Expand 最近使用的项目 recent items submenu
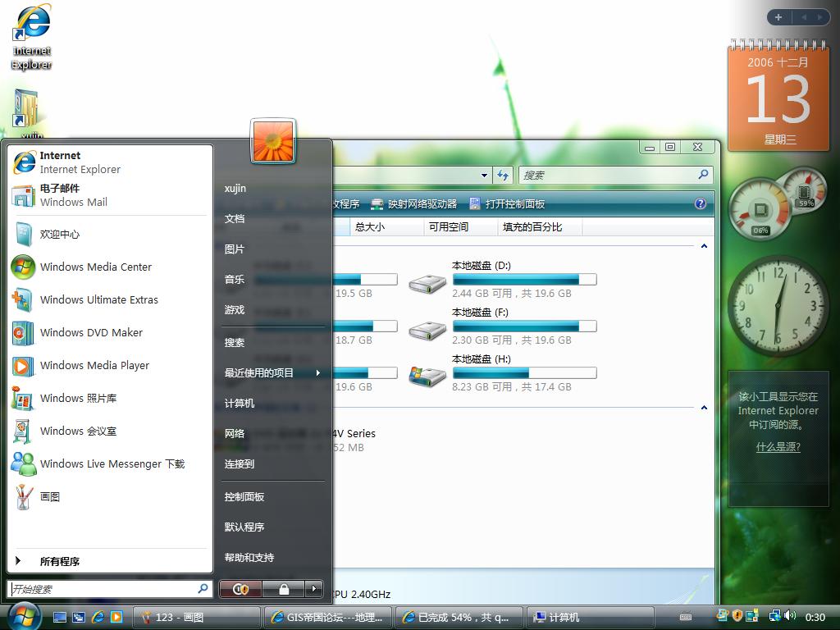This screenshot has height=630, width=840. tap(273, 373)
